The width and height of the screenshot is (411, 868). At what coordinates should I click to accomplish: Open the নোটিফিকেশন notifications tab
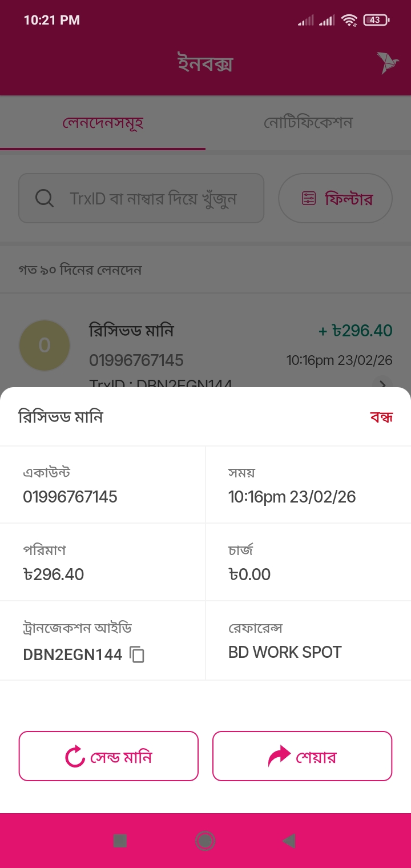(x=308, y=122)
